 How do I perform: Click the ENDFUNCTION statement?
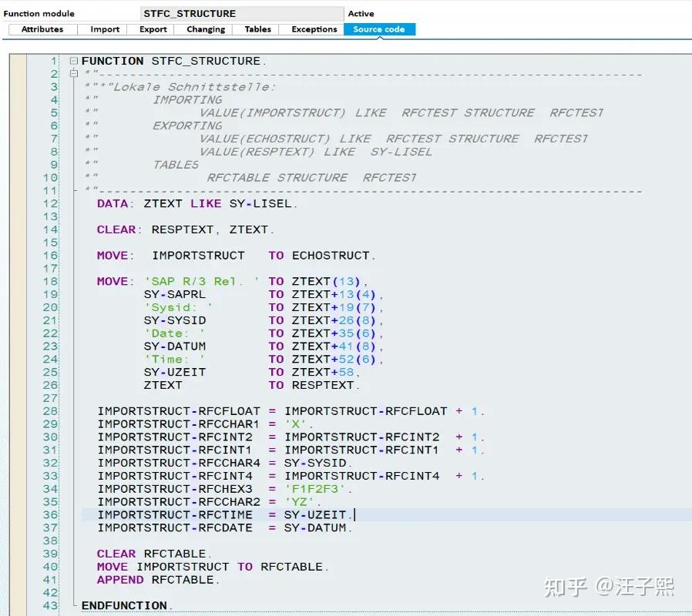123,605
